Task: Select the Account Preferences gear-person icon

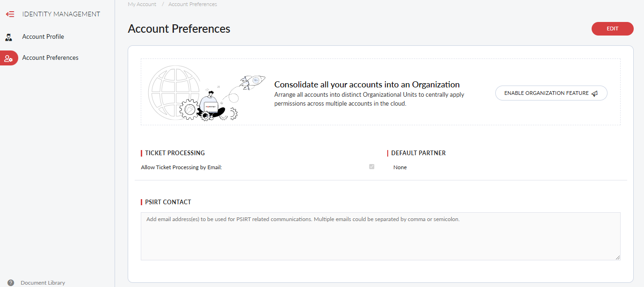Action: [9, 57]
